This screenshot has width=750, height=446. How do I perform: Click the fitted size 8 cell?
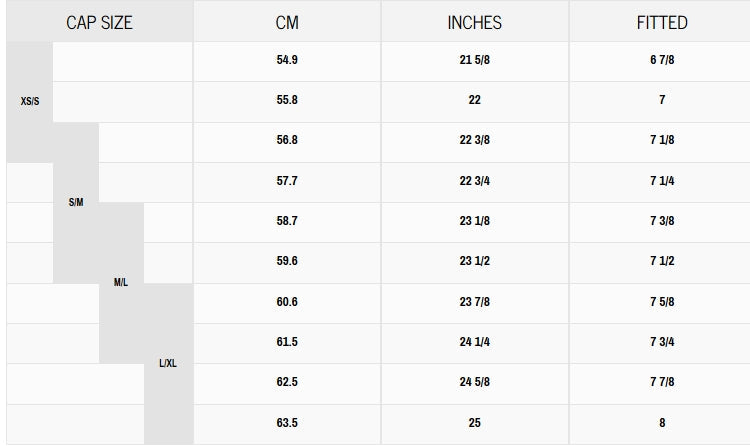[x=662, y=423]
